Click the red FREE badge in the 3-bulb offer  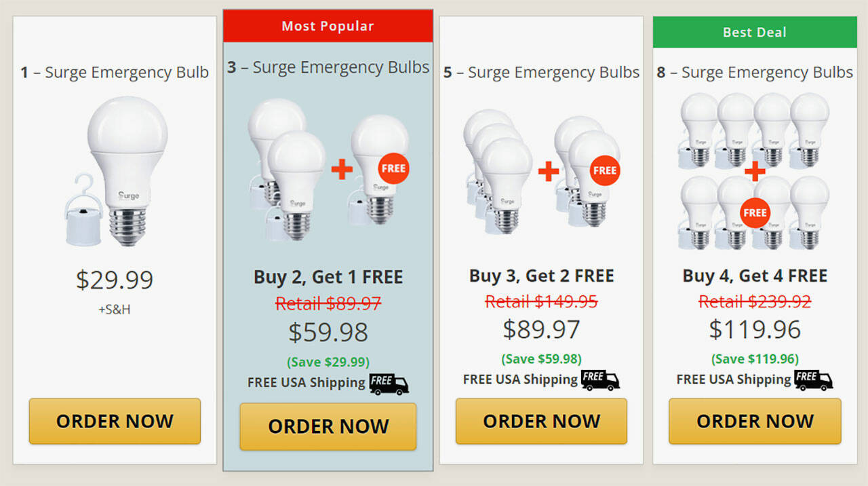pyautogui.click(x=393, y=168)
